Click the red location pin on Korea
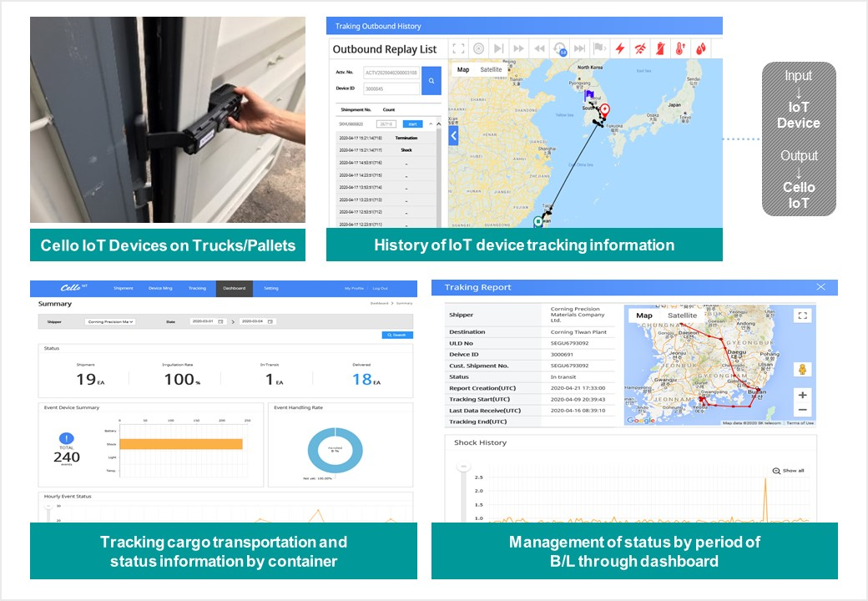This screenshot has width=868, height=601. click(605, 109)
